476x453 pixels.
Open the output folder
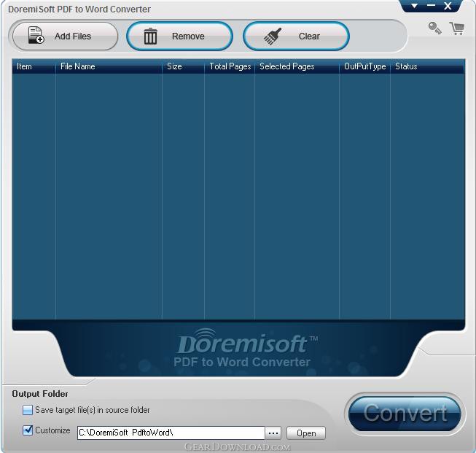[x=306, y=433]
